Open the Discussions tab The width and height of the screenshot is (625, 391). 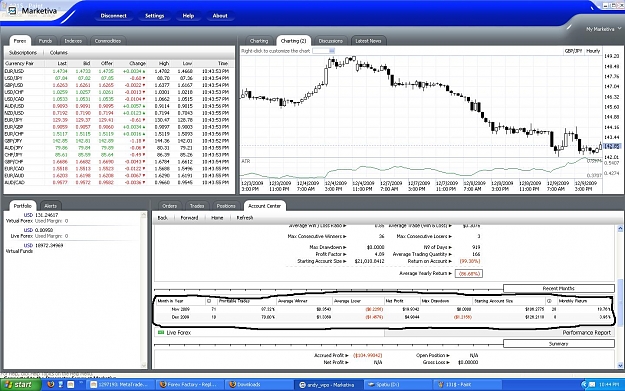pos(330,41)
